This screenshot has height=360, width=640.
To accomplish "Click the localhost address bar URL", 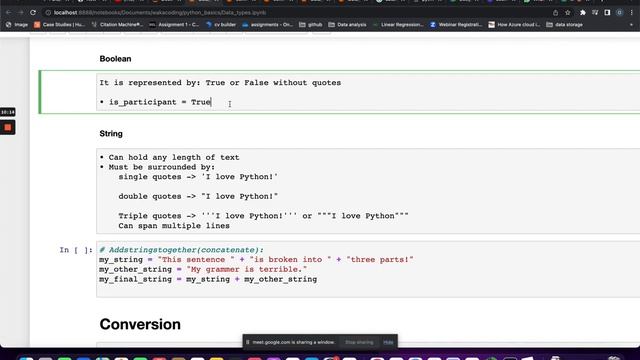I will [x=160, y=13].
